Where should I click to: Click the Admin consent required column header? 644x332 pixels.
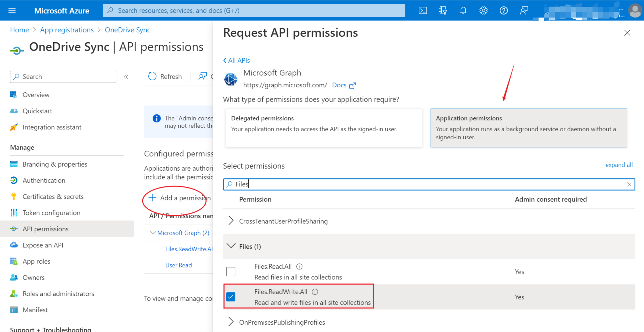[551, 200]
